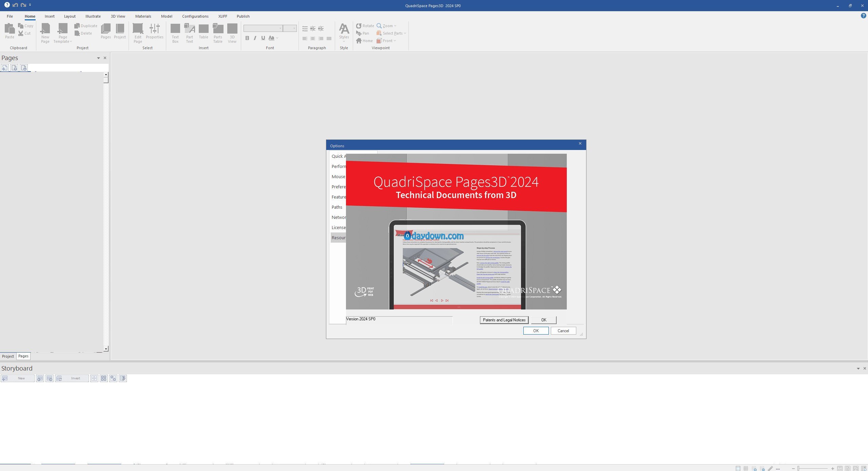The height and width of the screenshot is (471, 868).
Task: Toggle underline formatting
Action: coord(263,38)
